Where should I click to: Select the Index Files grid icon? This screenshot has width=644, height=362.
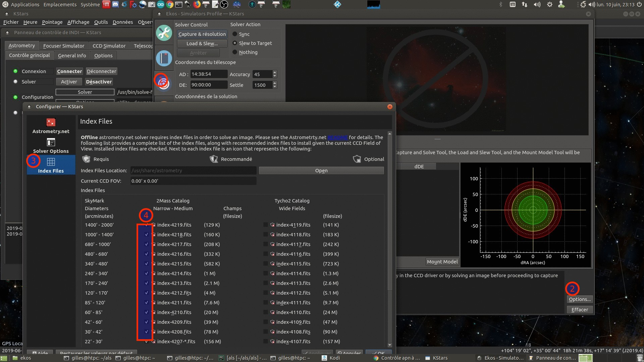51,162
